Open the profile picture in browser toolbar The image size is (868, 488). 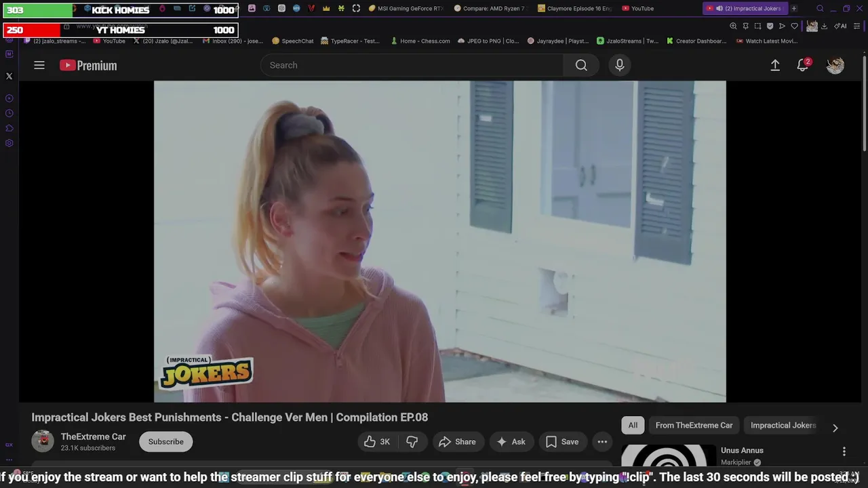click(812, 26)
